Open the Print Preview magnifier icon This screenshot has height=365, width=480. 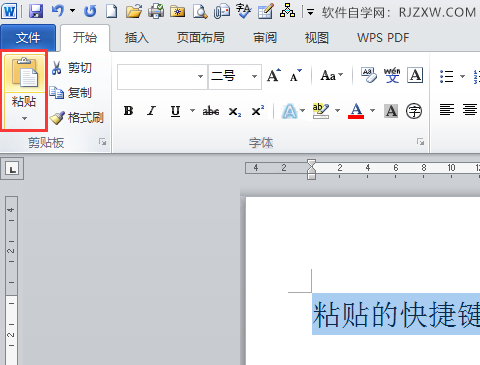pyautogui.click(x=200, y=11)
